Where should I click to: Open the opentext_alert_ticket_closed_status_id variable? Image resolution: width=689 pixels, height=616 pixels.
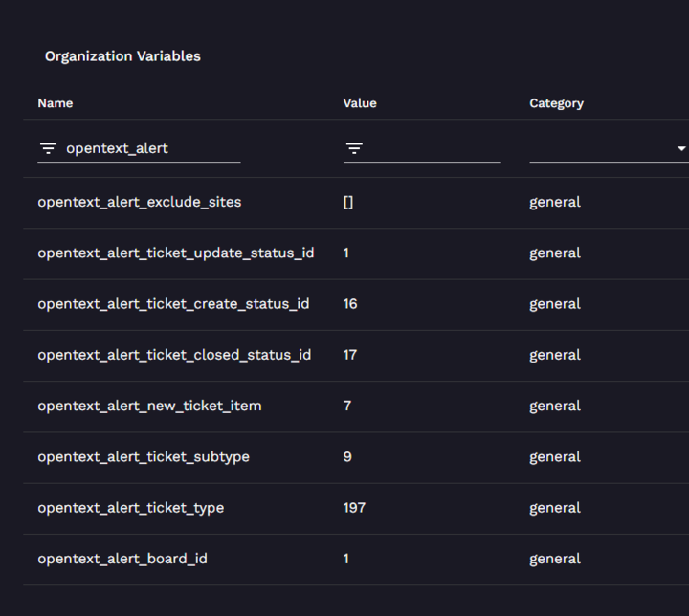point(174,355)
